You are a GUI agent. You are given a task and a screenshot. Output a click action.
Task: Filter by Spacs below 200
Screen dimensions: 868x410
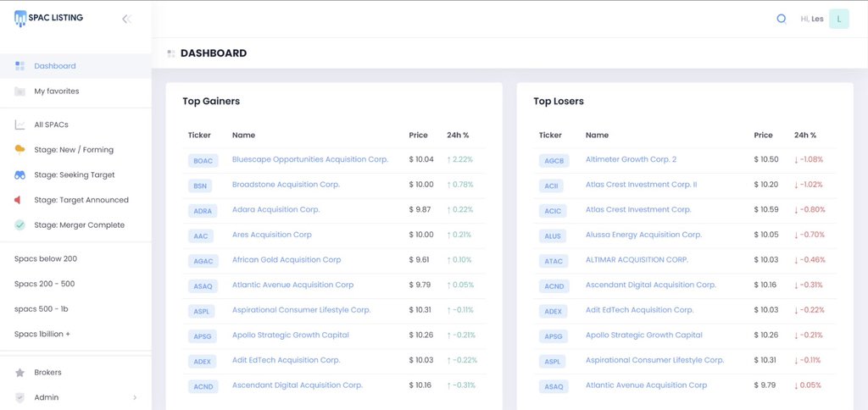click(x=46, y=259)
